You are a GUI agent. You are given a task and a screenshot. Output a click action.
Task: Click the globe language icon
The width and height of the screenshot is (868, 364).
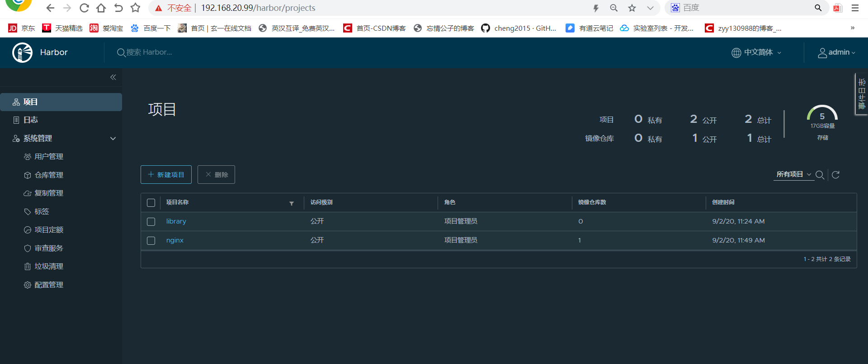(x=736, y=53)
